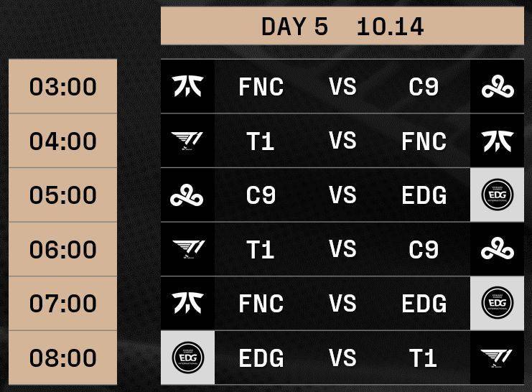Click VS text in the 06:00 match

[x=342, y=249]
